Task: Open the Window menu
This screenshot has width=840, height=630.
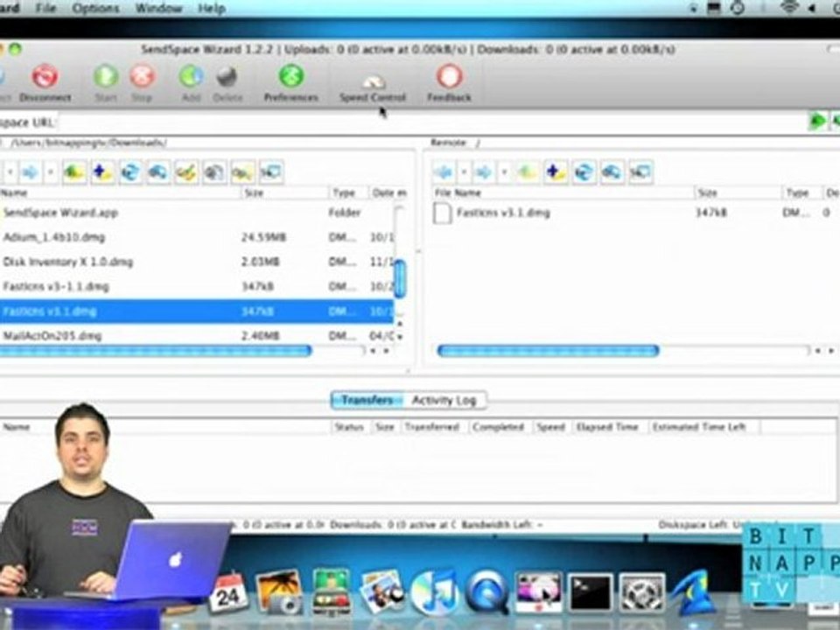Action: click(x=158, y=8)
